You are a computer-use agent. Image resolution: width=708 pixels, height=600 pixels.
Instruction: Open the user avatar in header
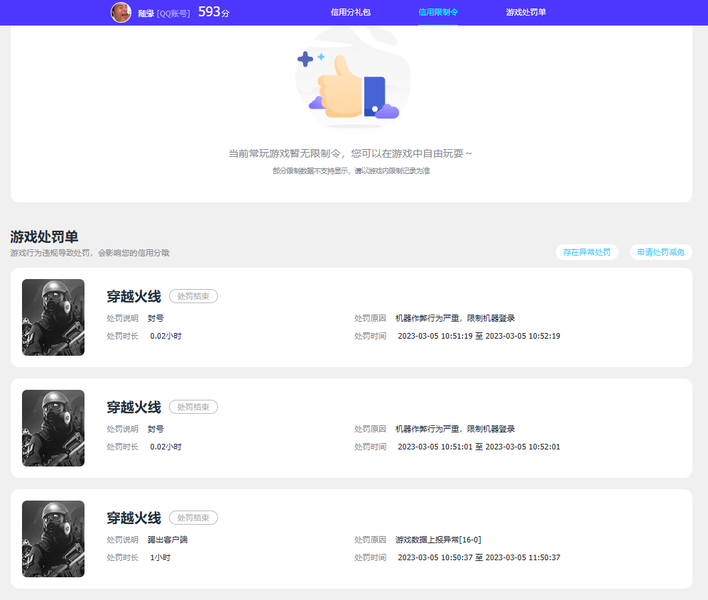[121, 12]
